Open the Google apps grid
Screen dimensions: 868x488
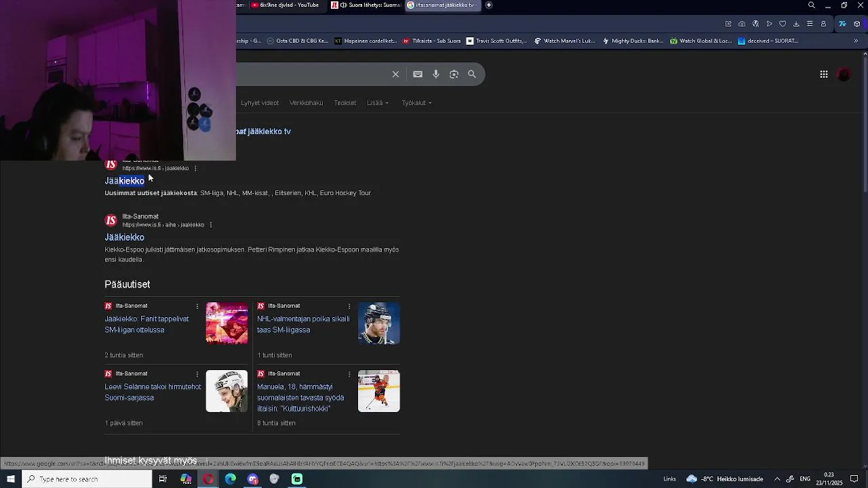824,75
